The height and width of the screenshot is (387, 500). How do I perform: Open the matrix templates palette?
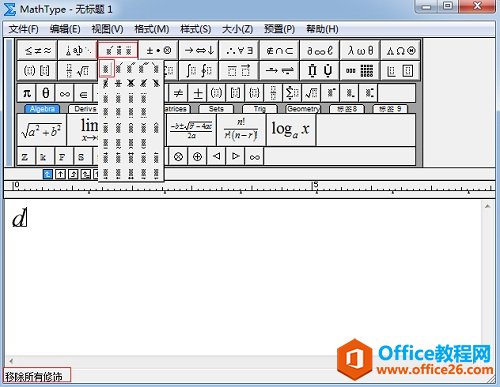pos(360,70)
